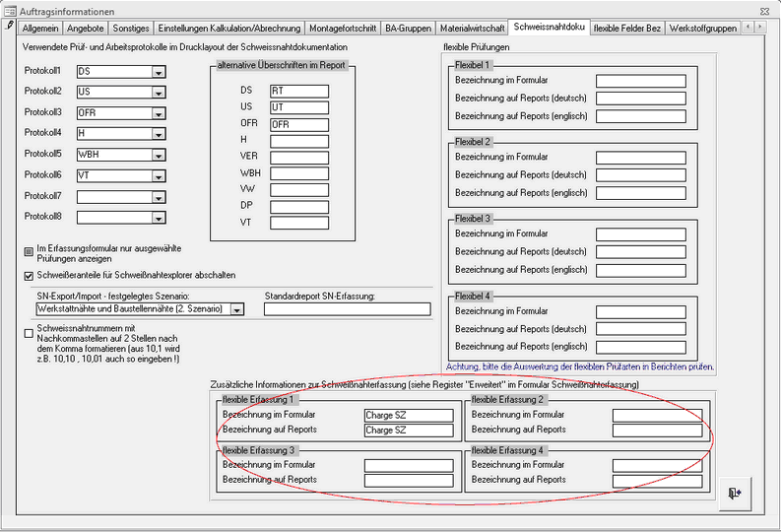Enable the Schweissnahtnummern Nachkommastellen formatting checkbox

[x=29, y=333]
